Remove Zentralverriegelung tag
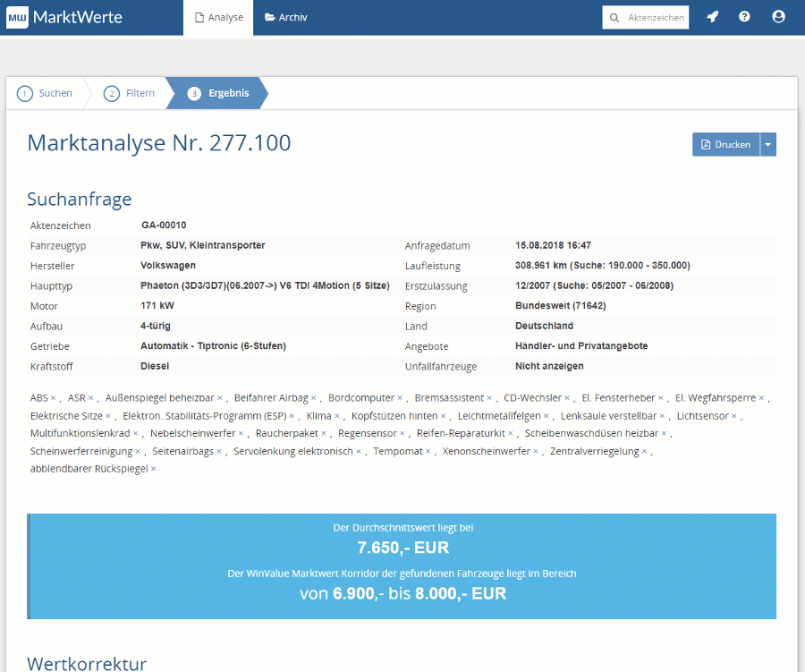The width and height of the screenshot is (805, 672). click(645, 452)
